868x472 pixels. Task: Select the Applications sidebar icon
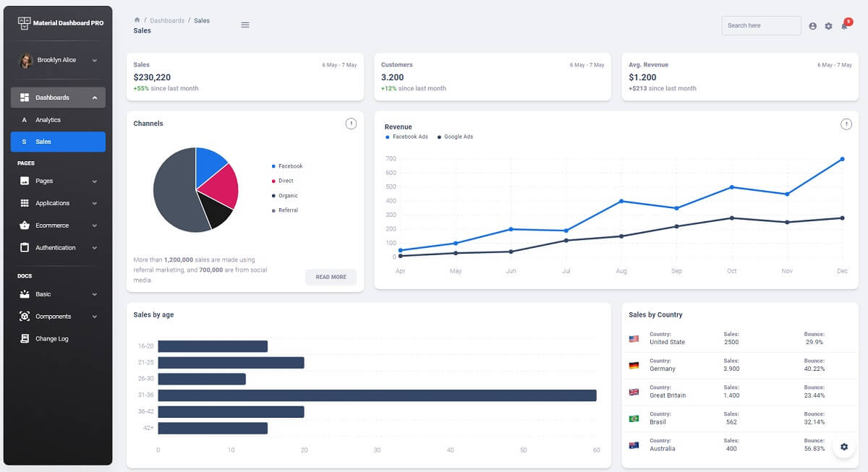click(24, 203)
